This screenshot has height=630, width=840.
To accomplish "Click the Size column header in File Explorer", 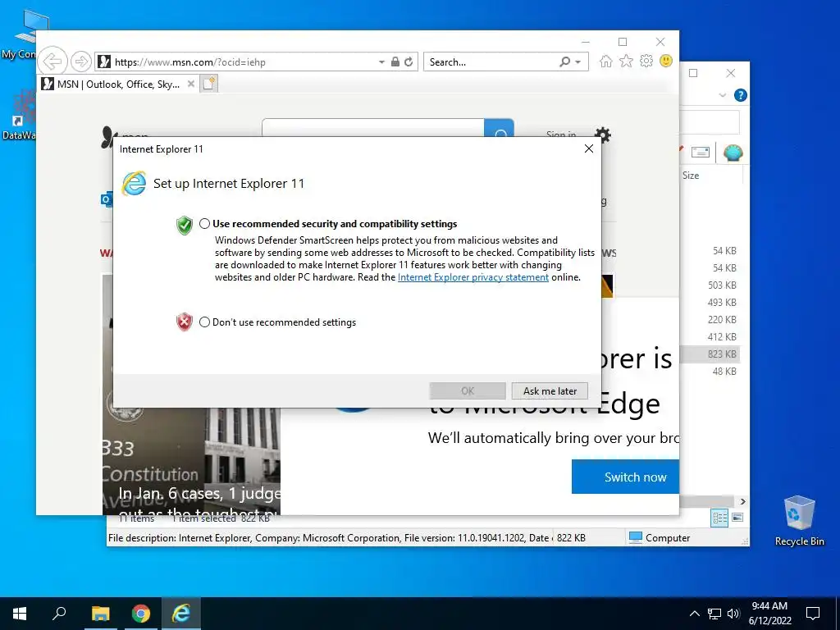I will coord(691,176).
